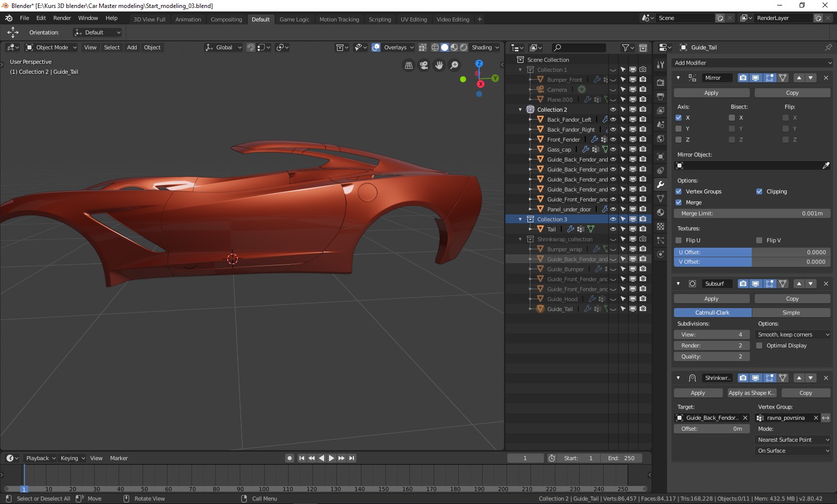Viewport: 837px width, 504px height.
Task: Open the Tool settings properties icon
Action: tap(661, 65)
